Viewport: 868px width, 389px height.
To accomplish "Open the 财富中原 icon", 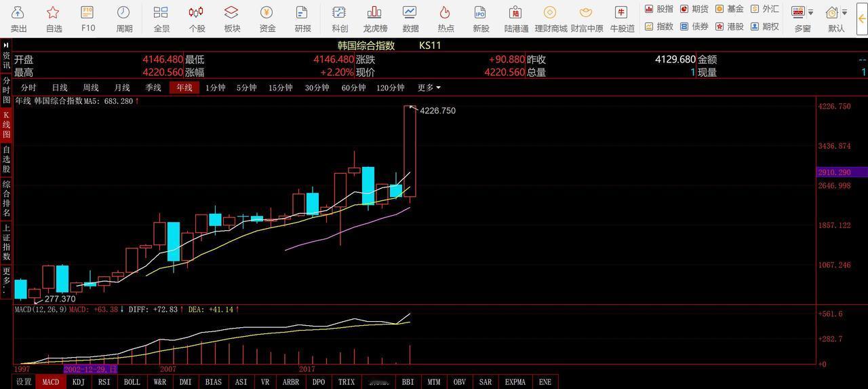I will pyautogui.click(x=586, y=18).
